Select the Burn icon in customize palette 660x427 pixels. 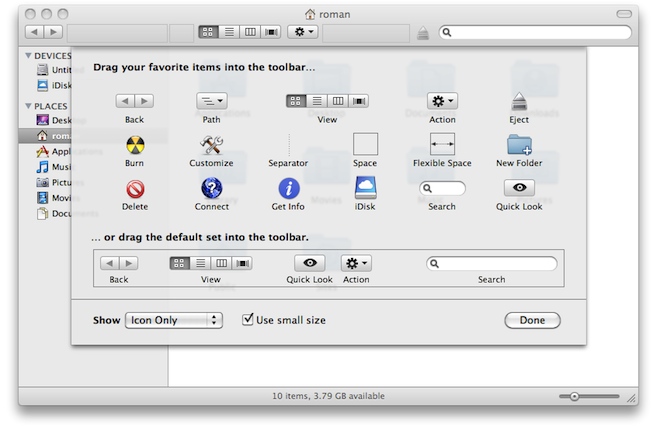(135, 145)
